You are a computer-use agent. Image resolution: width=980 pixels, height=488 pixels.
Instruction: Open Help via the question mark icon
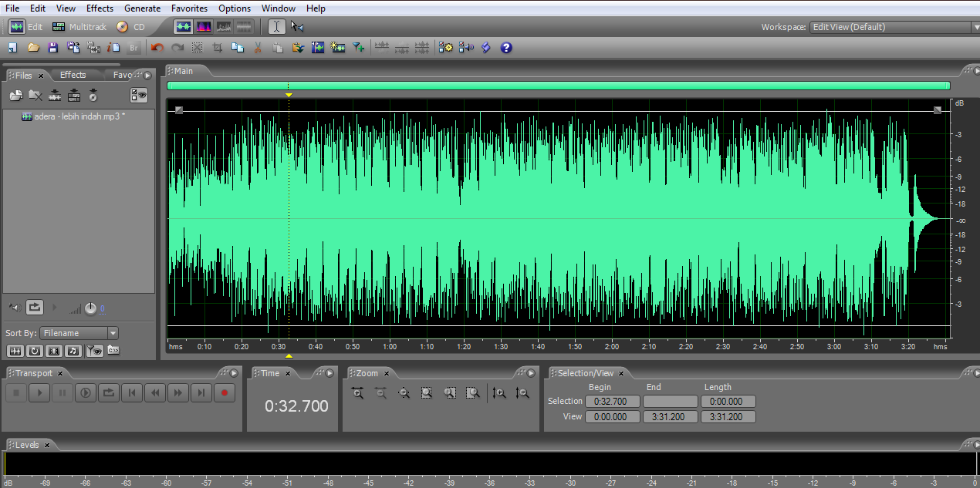[x=505, y=47]
